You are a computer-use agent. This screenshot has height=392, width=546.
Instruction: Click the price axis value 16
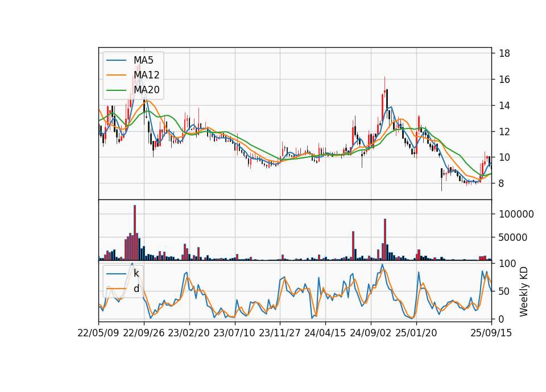coord(504,80)
